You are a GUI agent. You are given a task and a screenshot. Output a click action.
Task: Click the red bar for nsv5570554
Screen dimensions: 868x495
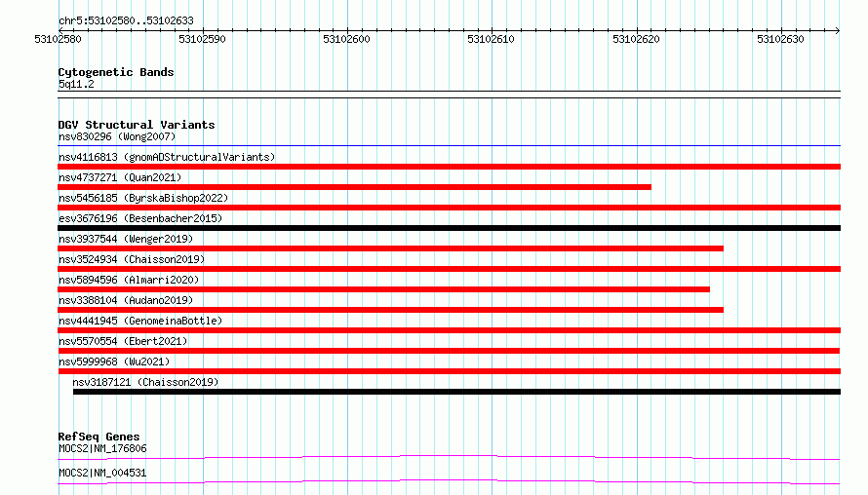[449, 351]
